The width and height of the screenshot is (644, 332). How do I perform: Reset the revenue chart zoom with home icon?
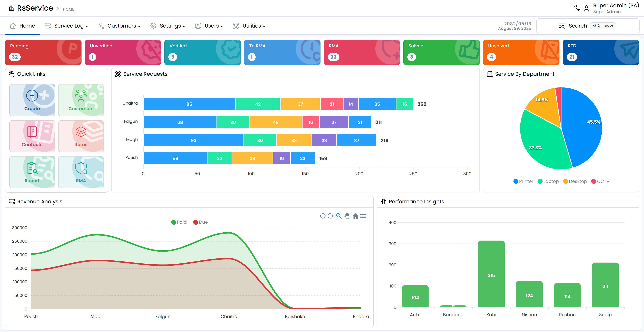click(x=356, y=216)
